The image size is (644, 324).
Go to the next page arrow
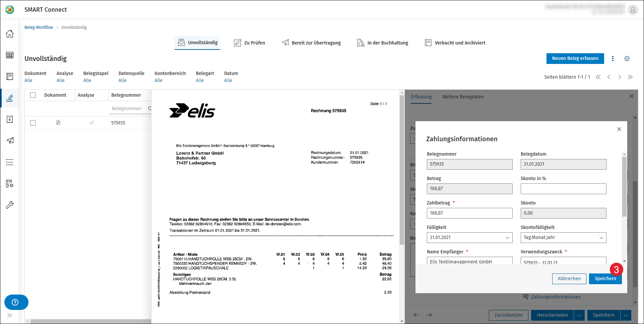620,77
